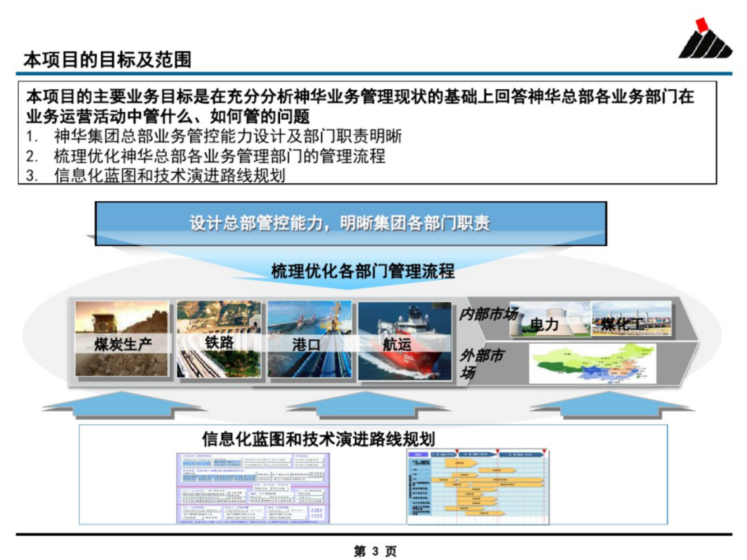Select numbered item 2 梳理优化神华总部各业务管理部门的管理流程

click(x=206, y=156)
